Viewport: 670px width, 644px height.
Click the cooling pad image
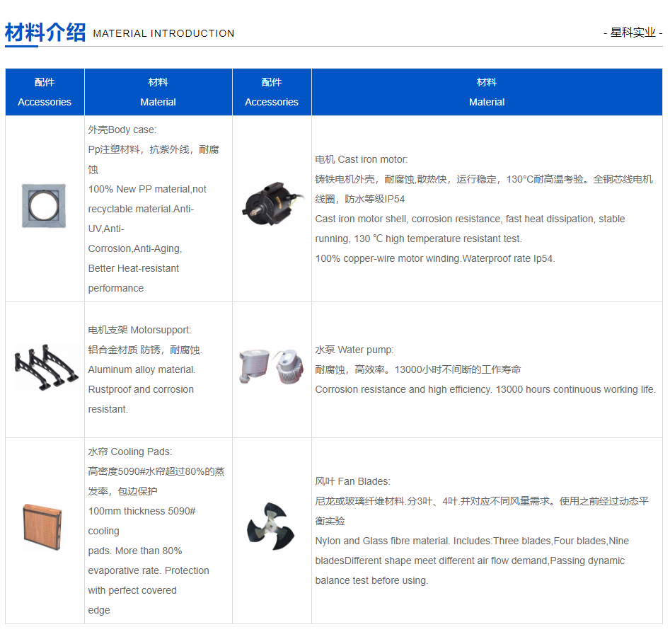(x=42, y=527)
